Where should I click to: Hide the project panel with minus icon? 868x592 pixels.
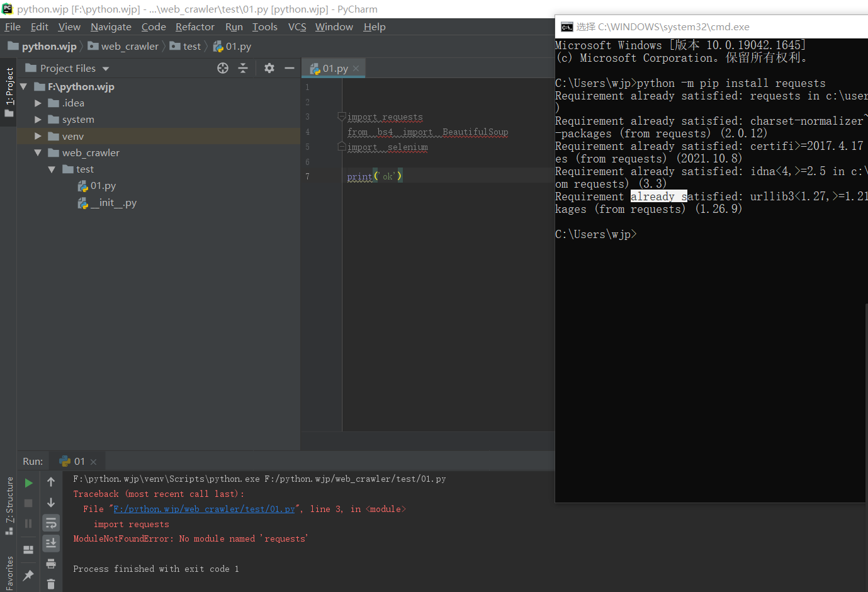(x=290, y=68)
